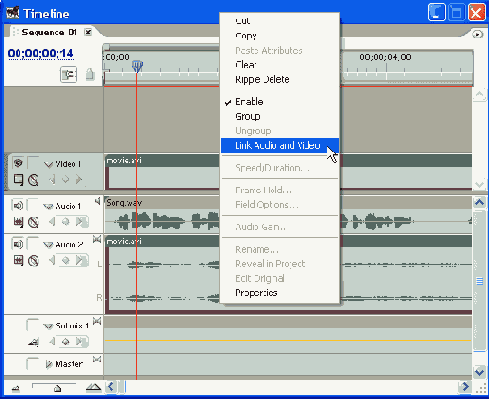Click Audio 1 Add/Remove Keyframe diamond
Viewport: 489px width, 399px height.
66,222
